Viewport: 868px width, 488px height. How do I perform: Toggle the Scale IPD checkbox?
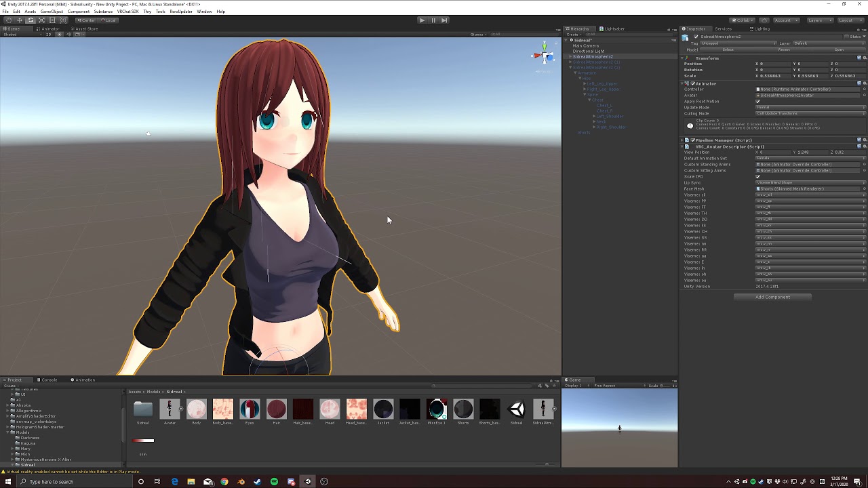click(758, 177)
